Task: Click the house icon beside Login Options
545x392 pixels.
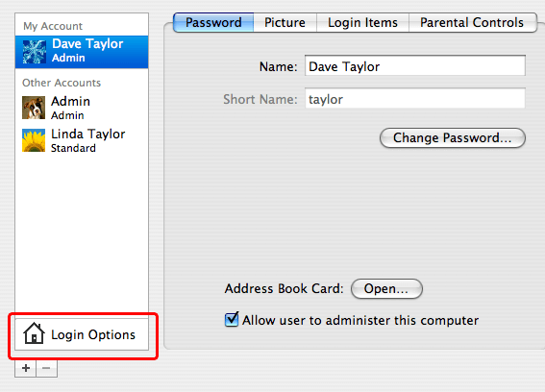Action: (x=34, y=333)
